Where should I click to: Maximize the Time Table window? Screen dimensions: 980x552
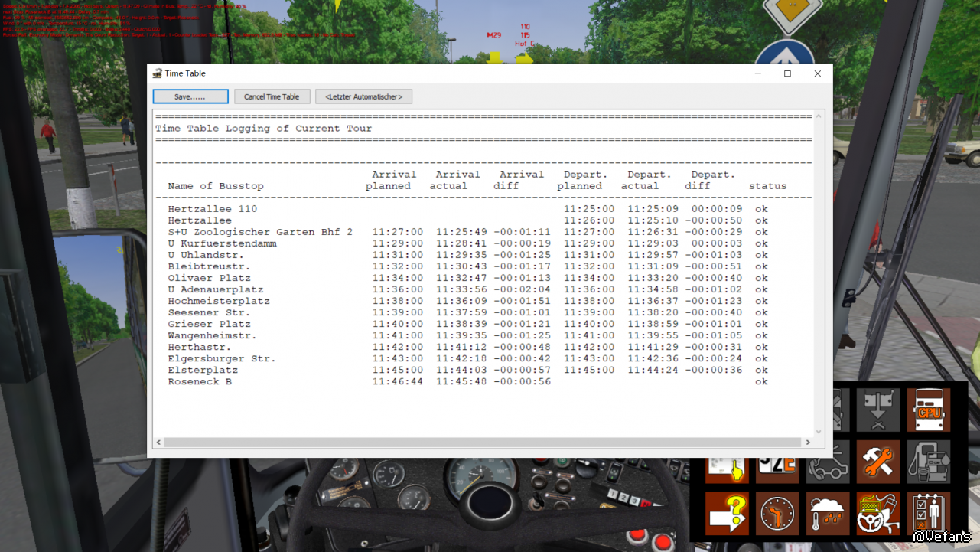point(787,73)
